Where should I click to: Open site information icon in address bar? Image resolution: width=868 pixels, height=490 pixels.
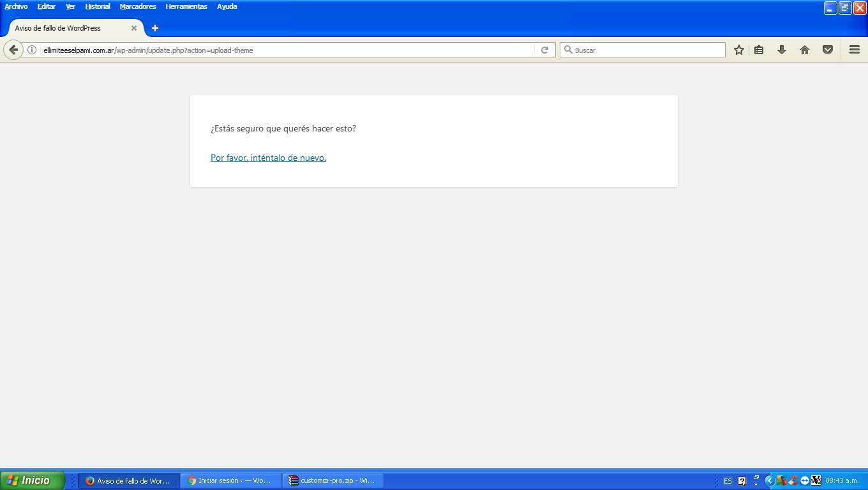point(31,50)
